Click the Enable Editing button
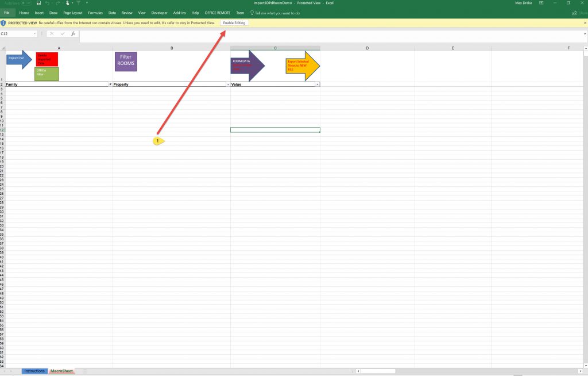The width and height of the screenshot is (588, 376). tap(234, 22)
